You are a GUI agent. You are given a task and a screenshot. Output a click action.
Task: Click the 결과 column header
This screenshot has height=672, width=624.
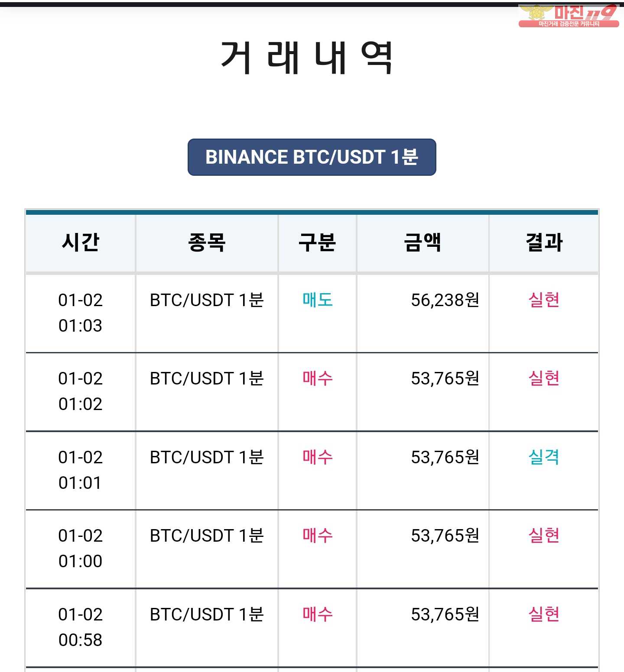pos(544,242)
